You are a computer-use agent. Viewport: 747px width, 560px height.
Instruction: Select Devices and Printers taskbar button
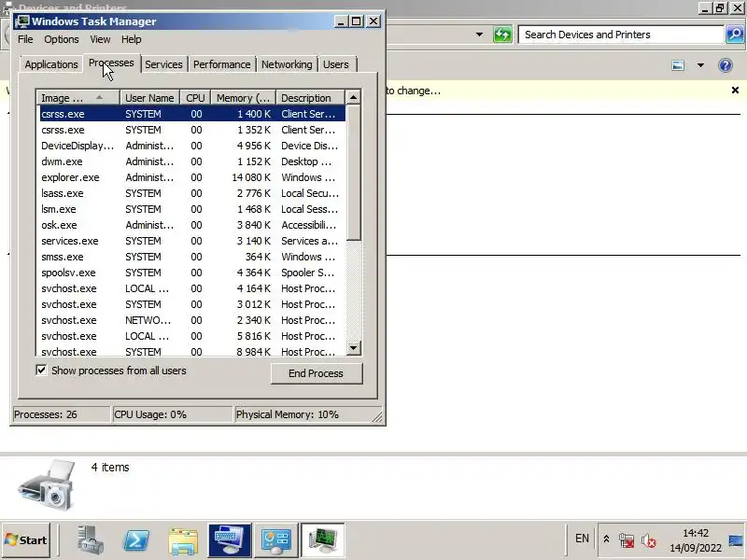click(x=276, y=540)
